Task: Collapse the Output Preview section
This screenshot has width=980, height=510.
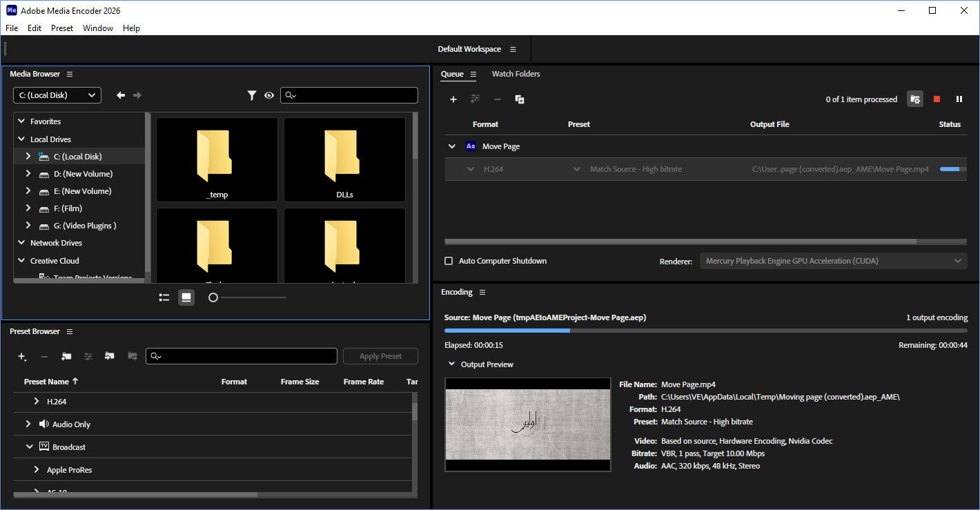Action: (452, 364)
